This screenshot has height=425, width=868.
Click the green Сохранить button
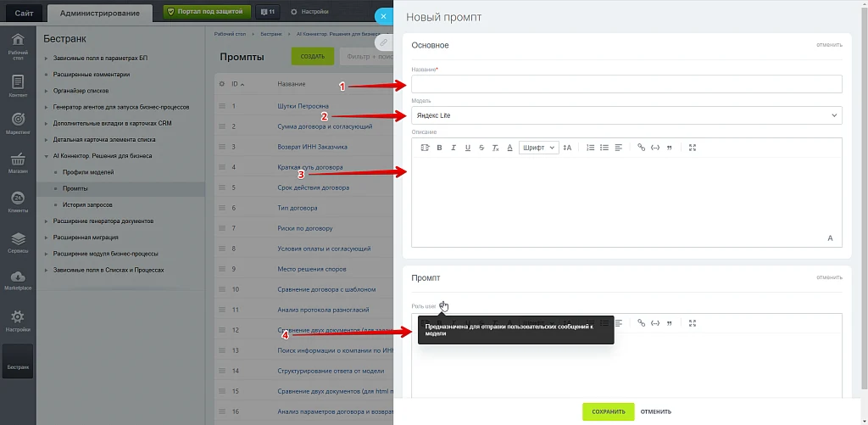(x=609, y=411)
